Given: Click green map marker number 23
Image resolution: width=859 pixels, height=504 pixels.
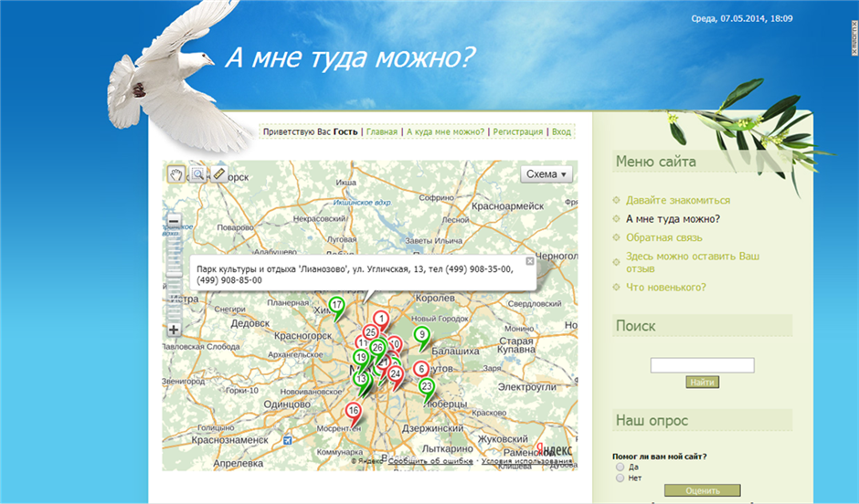Looking at the screenshot, I should (x=426, y=386).
